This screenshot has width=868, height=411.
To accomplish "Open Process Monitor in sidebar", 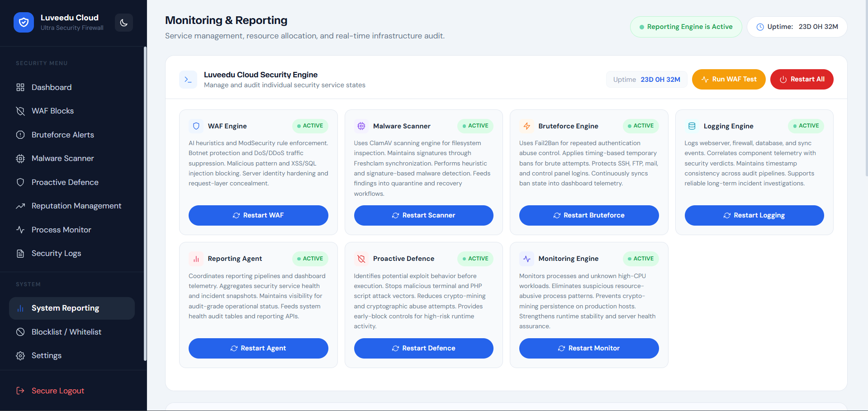I will point(72,230).
